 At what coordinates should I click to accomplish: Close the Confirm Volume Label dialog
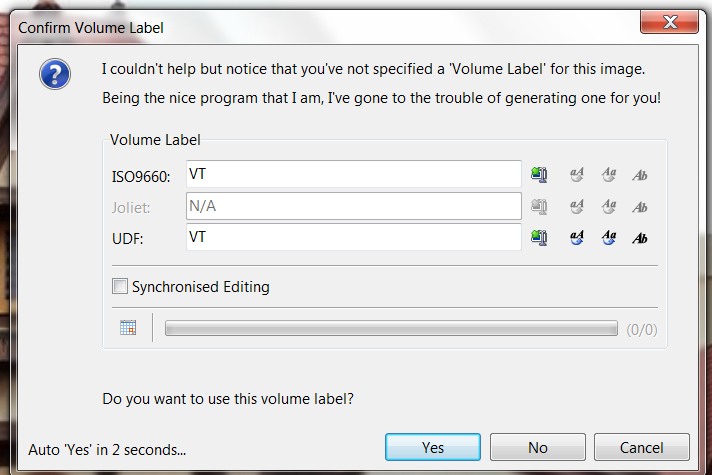[669, 22]
